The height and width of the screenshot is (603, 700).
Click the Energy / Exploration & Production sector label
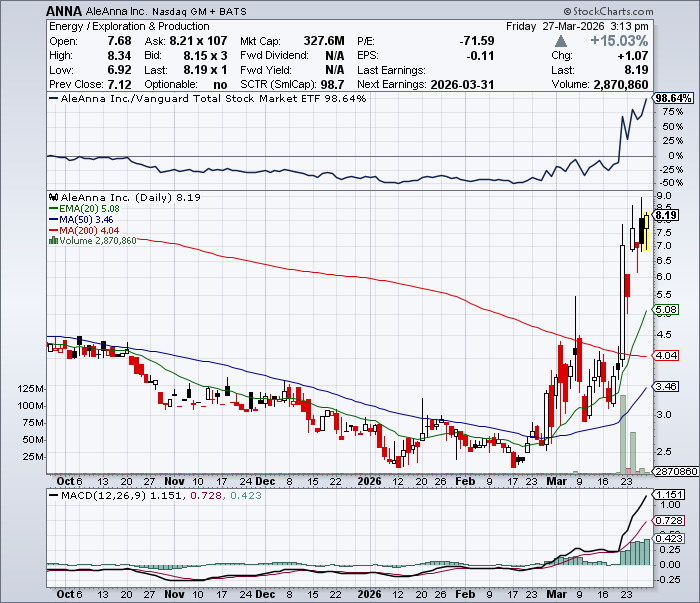pyautogui.click(x=129, y=26)
